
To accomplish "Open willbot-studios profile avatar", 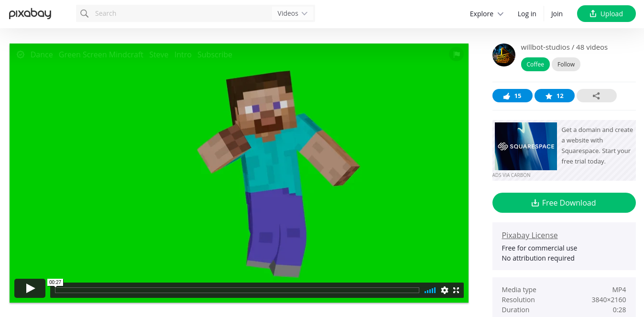I will click(x=504, y=55).
